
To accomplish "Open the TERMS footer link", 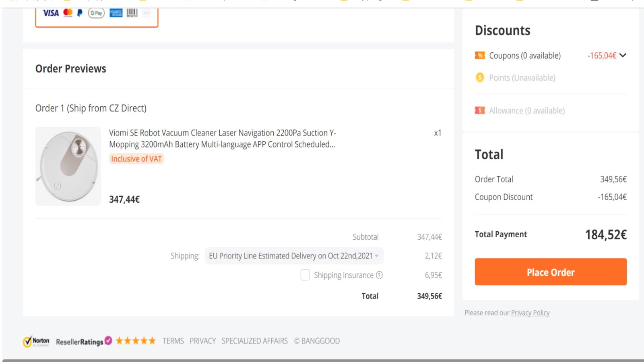I will (173, 341).
